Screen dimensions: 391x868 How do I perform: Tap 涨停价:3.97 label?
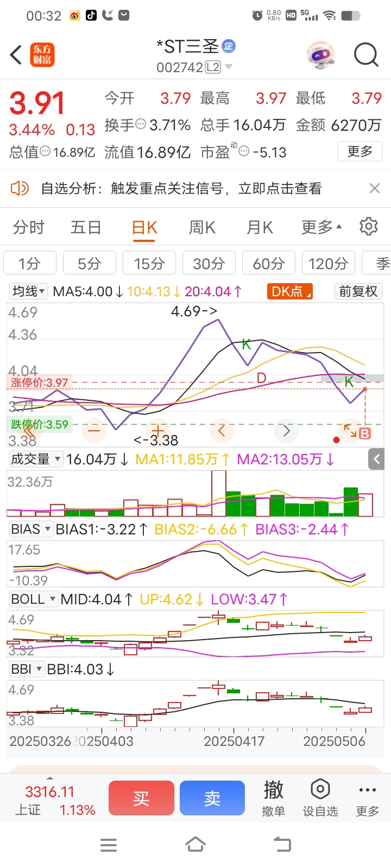(40, 382)
